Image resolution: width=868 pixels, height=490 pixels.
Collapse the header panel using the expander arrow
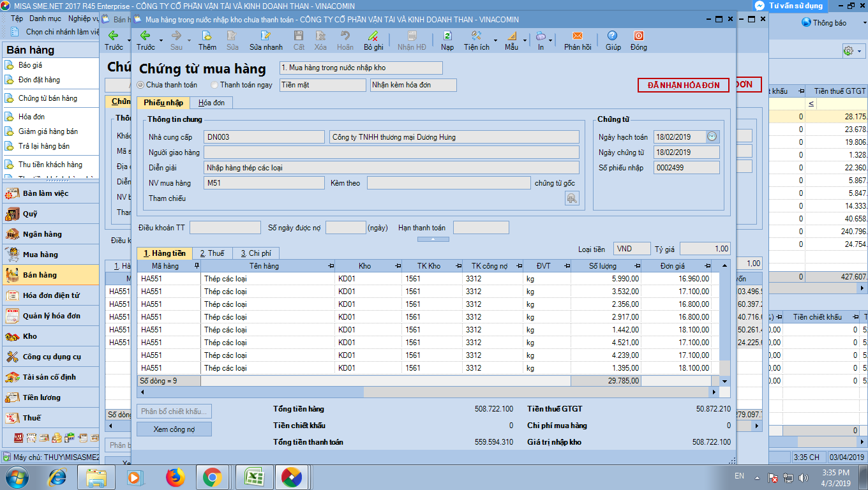point(433,239)
